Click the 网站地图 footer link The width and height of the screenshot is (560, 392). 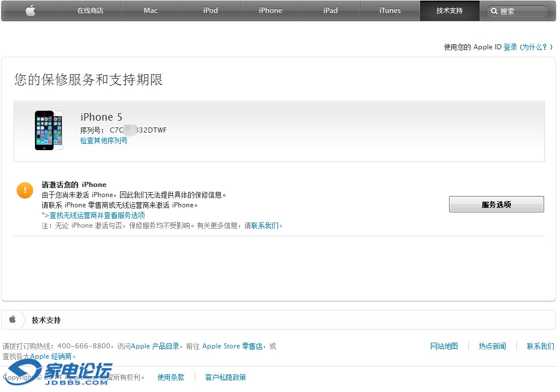444,346
